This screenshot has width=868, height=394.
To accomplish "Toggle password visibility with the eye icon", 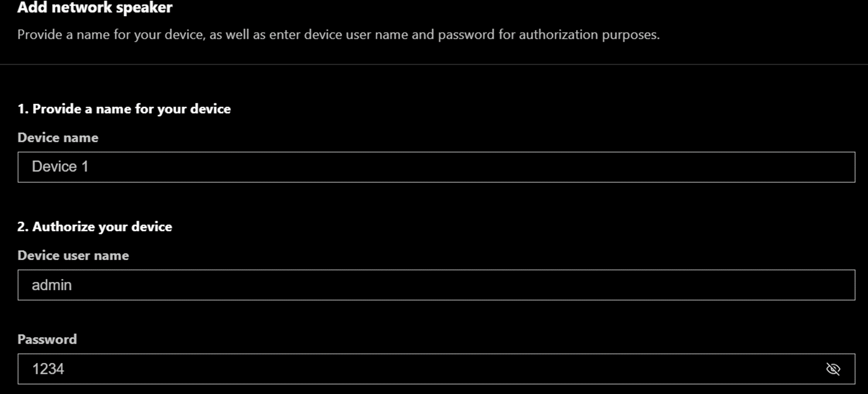I will (833, 369).
